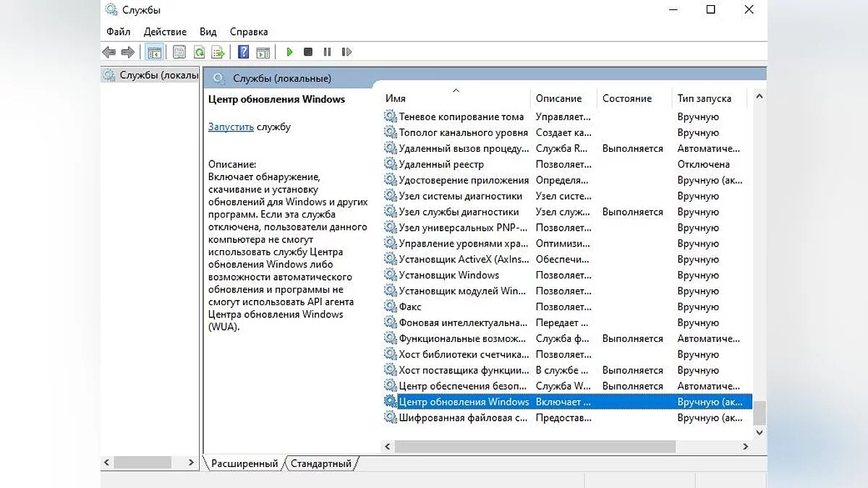Click the Состояние column header
Image resolution: width=868 pixels, height=488 pixels.
click(x=627, y=98)
